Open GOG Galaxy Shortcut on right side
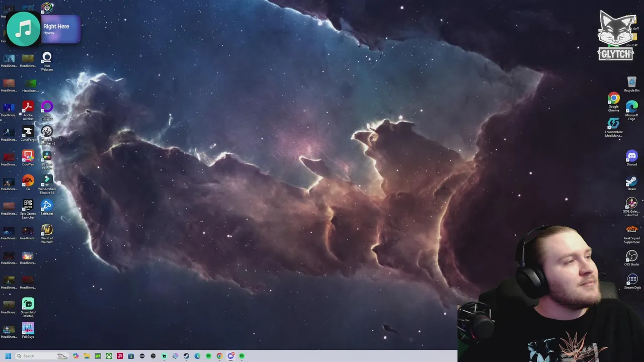The width and height of the screenshot is (644, 362). point(631,207)
